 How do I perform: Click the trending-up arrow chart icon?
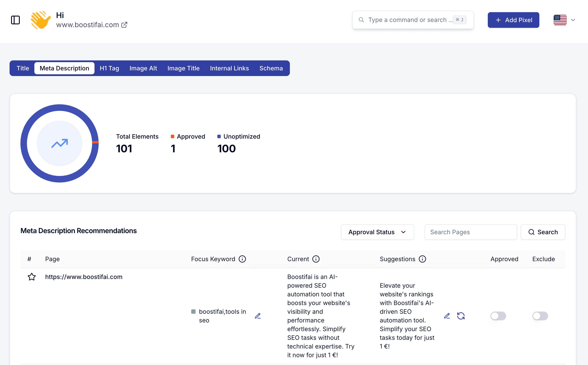[60, 143]
